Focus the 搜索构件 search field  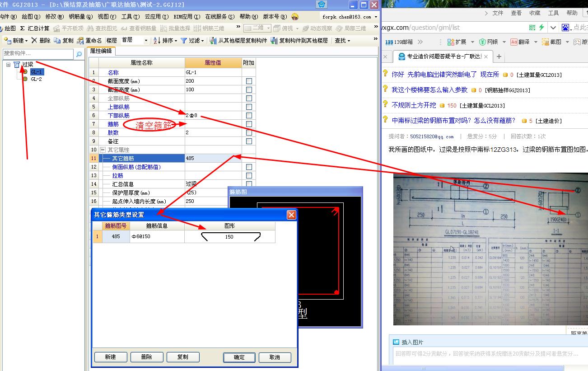coord(38,54)
